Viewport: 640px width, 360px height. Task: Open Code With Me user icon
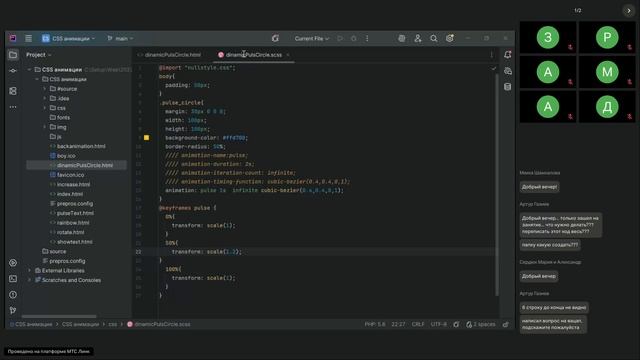coord(418,38)
